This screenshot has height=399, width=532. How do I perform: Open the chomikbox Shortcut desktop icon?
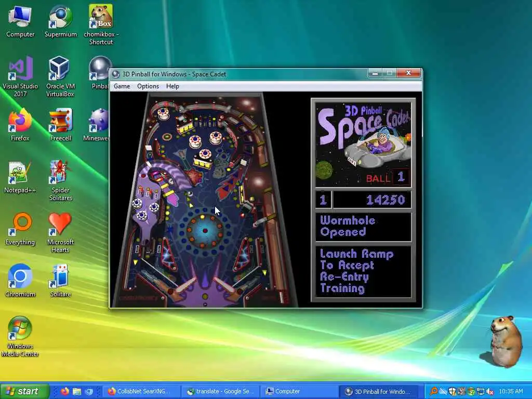pyautogui.click(x=101, y=24)
